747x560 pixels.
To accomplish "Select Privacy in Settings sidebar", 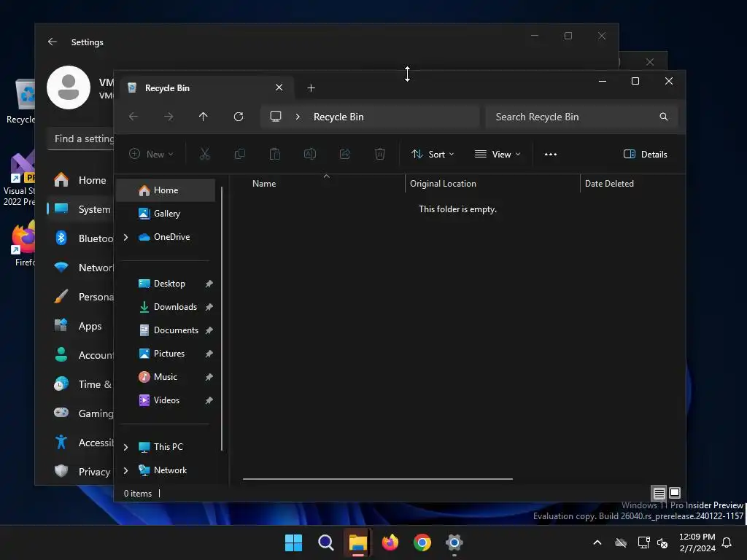I will [x=81, y=472].
